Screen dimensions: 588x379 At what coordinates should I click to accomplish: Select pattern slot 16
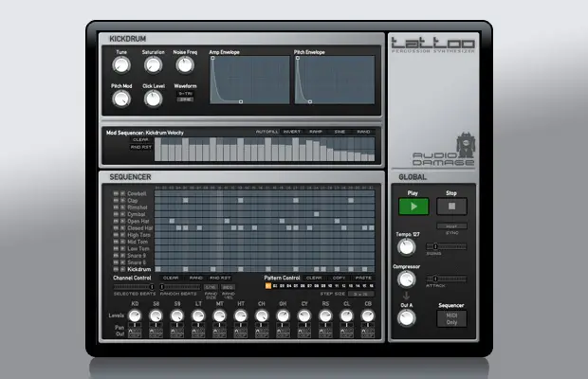[372, 286]
